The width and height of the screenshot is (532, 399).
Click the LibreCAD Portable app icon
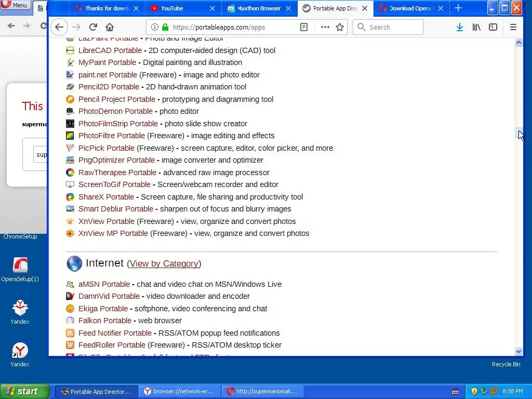pyautogui.click(x=70, y=50)
